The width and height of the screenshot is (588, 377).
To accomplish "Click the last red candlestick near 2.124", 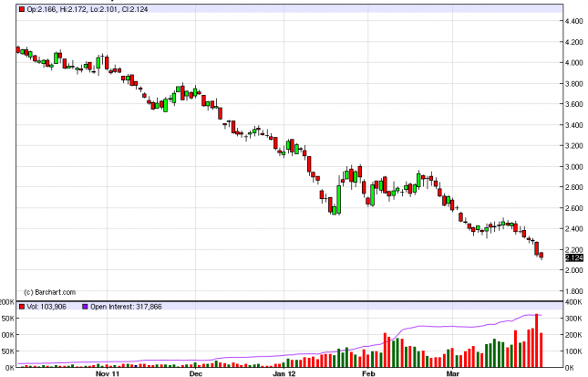I will click(542, 256).
